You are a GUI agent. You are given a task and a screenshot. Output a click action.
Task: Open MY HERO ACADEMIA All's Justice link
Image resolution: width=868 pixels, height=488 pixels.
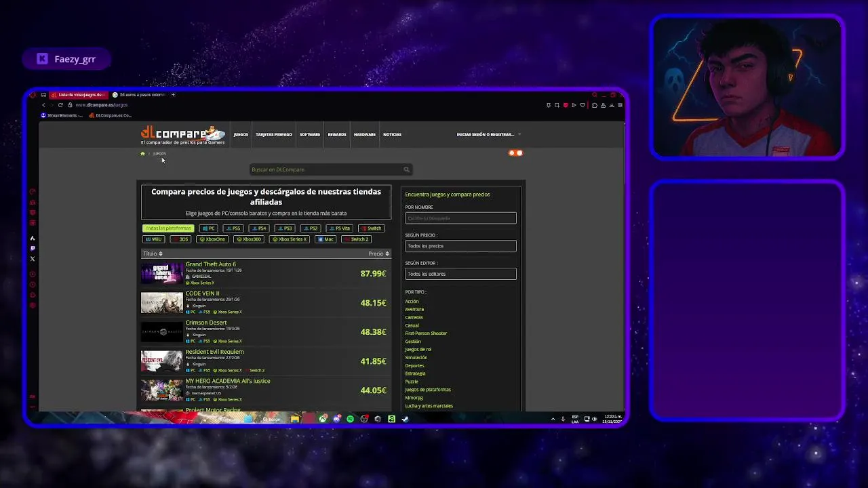(228, 381)
